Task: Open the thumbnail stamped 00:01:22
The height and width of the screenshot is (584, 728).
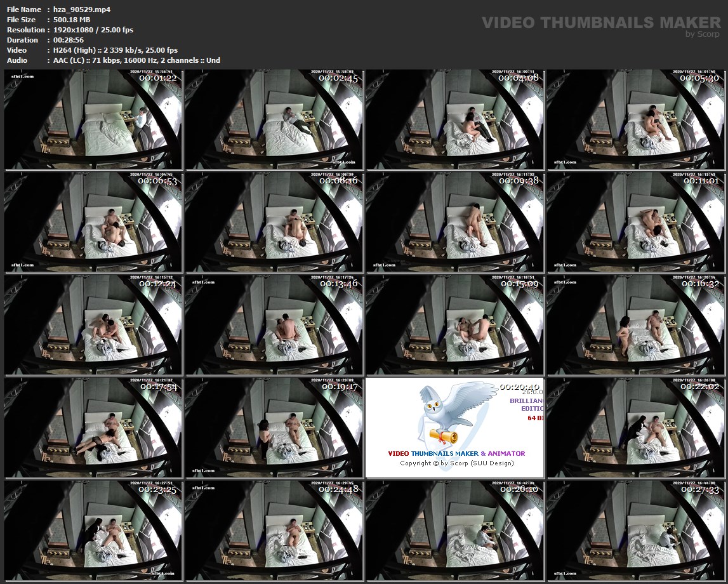Action: point(94,120)
